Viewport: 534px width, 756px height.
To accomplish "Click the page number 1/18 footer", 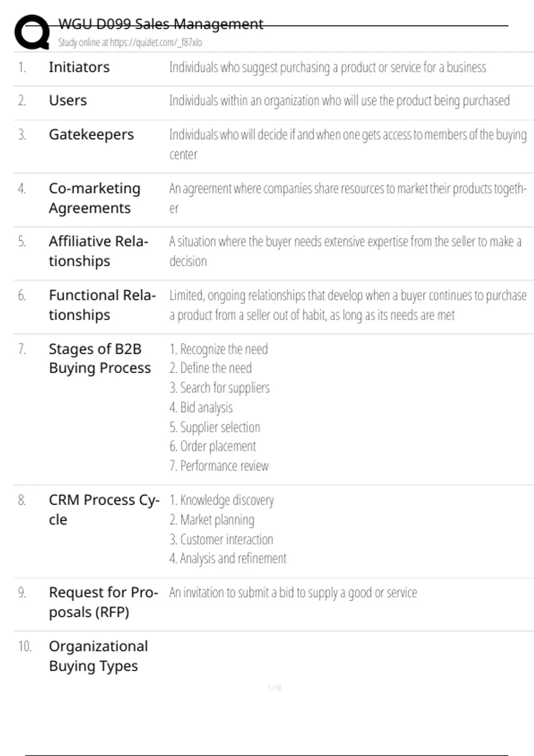I will coord(275,688).
